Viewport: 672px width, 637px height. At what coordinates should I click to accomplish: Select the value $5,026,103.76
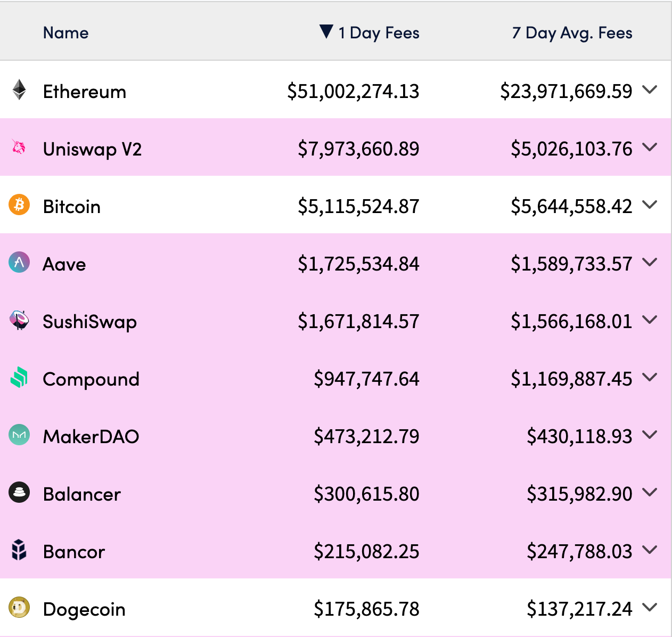(x=572, y=149)
